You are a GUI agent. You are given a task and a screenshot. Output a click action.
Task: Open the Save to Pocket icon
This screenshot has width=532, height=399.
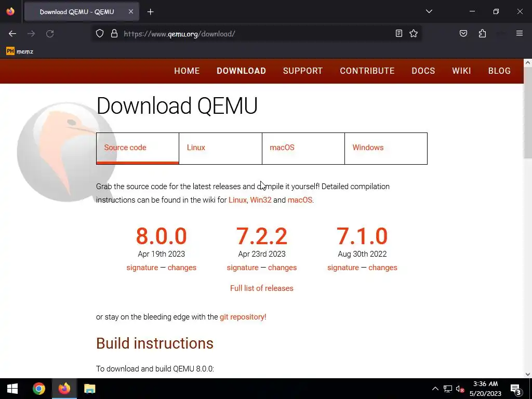tap(463, 33)
